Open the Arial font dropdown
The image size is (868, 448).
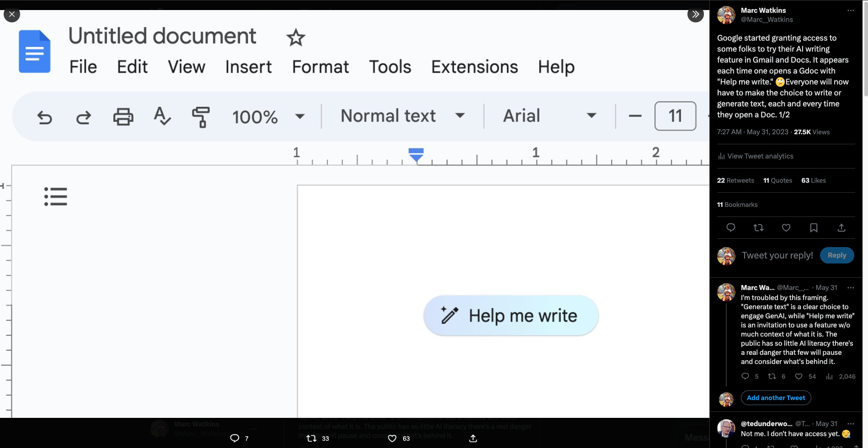point(550,116)
